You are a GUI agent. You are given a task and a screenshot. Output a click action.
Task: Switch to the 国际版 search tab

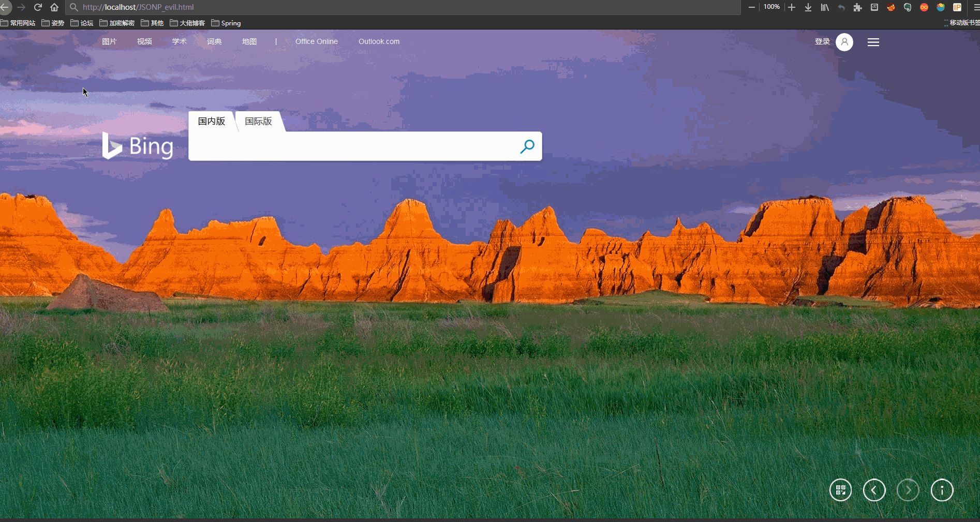(258, 121)
